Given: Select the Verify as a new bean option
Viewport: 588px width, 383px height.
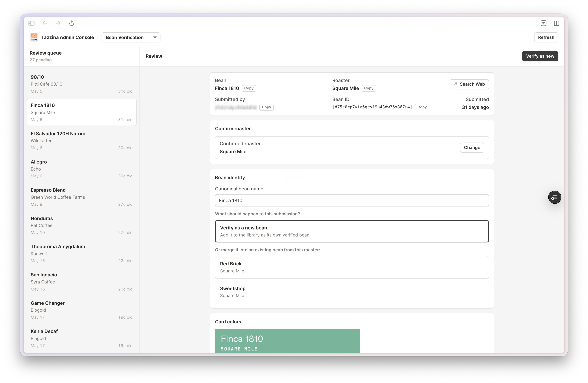Looking at the screenshot, I should tap(352, 231).
